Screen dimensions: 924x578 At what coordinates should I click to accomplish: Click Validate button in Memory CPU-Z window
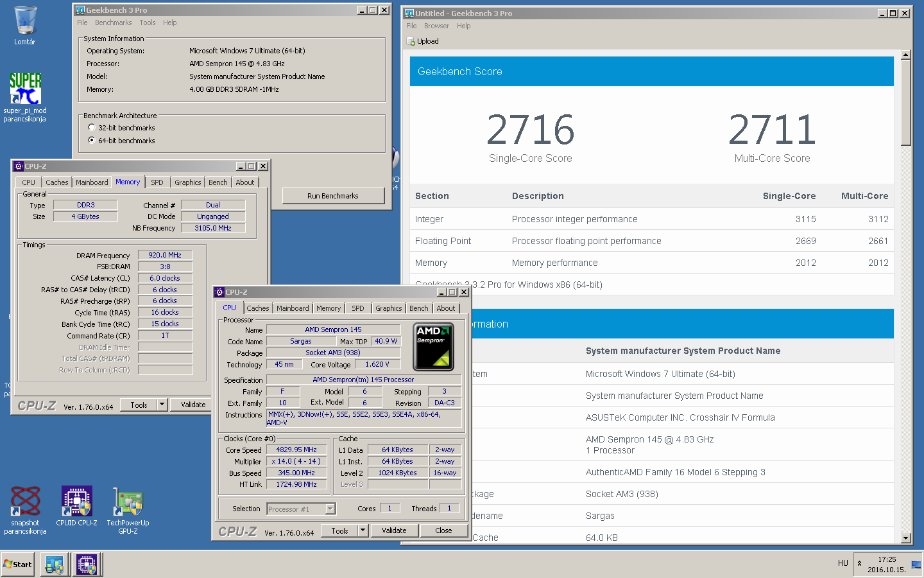click(193, 405)
